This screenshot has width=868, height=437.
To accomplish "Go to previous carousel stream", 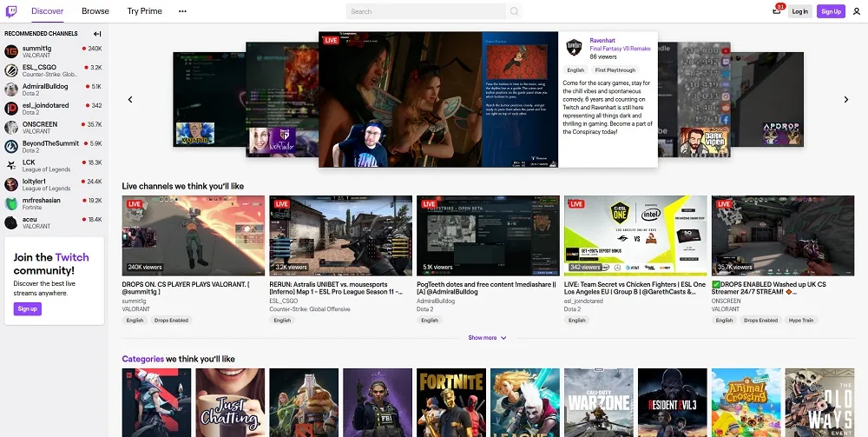I will point(130,100).
